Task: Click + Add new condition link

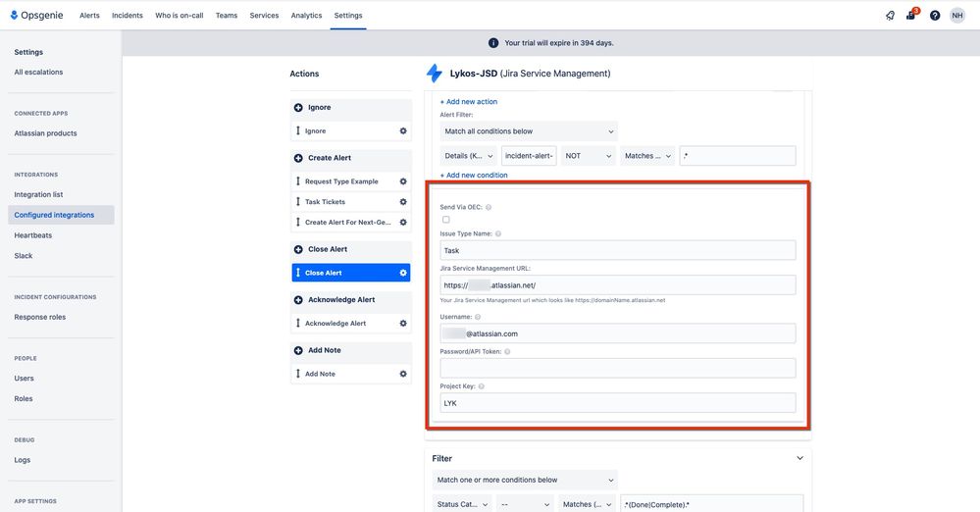Action: click(474, 175)
